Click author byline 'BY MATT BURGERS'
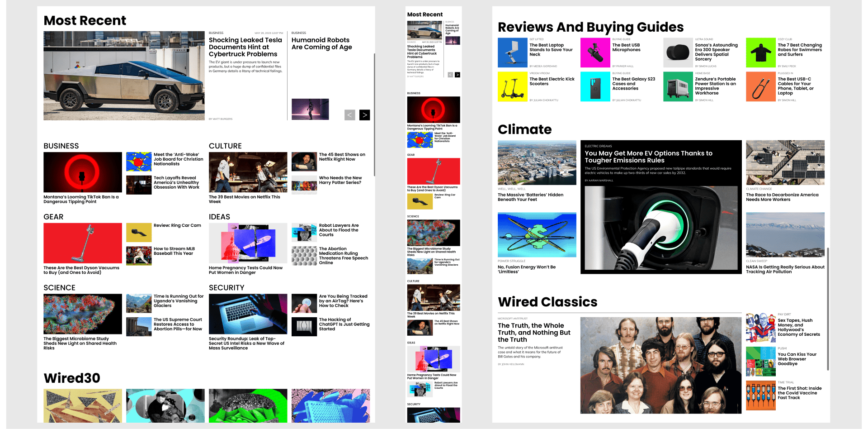Image resolution: width=868 pixels, height=429 pixels. click(221, 119)
